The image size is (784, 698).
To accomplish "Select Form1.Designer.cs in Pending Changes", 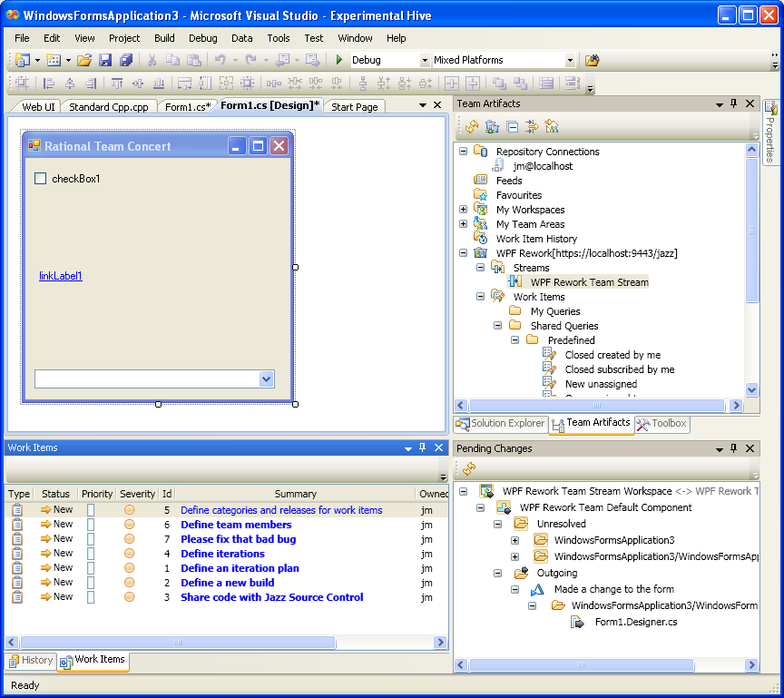I will 636,622.
